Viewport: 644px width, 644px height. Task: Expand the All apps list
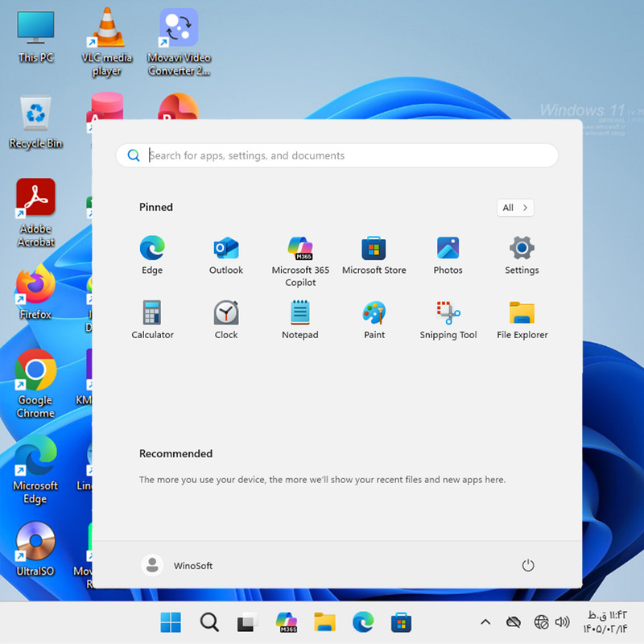(515, 208)
